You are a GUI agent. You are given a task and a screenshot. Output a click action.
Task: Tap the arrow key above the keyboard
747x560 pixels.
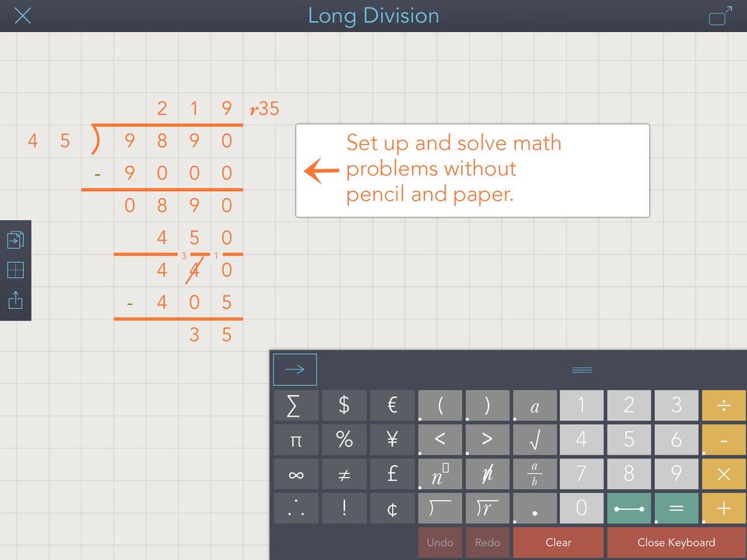(294, 369)
